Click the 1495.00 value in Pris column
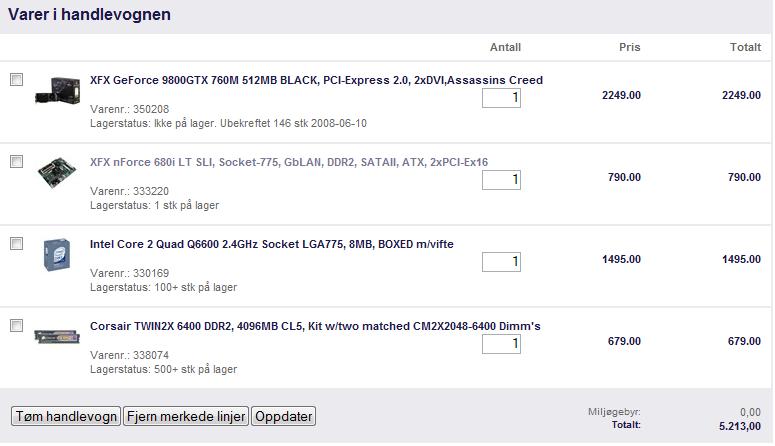The width and height of the screenshot is (775, 446). 621,260
